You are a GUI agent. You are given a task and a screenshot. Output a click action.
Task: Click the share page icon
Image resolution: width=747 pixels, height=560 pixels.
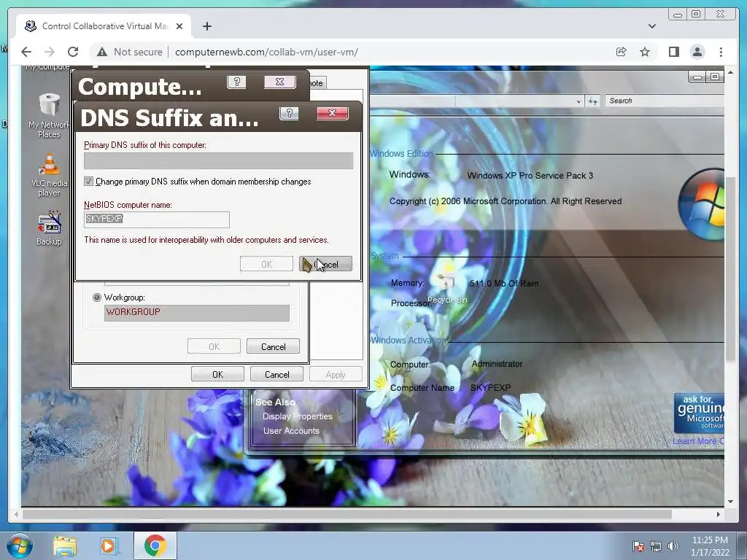click(x=622, y=52)
